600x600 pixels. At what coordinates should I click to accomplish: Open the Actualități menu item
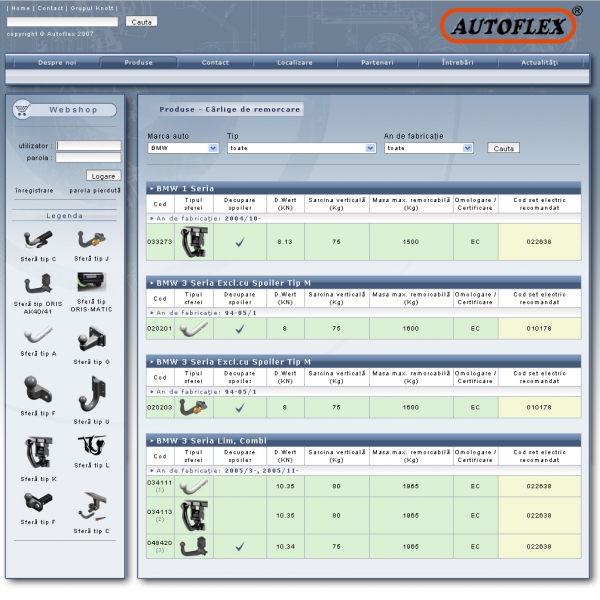pyautogui.click(x=540, y=62)
